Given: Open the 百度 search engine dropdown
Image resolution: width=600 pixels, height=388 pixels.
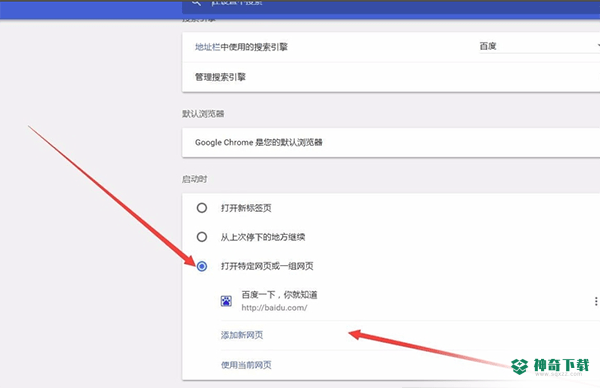Looking at the screenshot, I should (x=540, y=46).
